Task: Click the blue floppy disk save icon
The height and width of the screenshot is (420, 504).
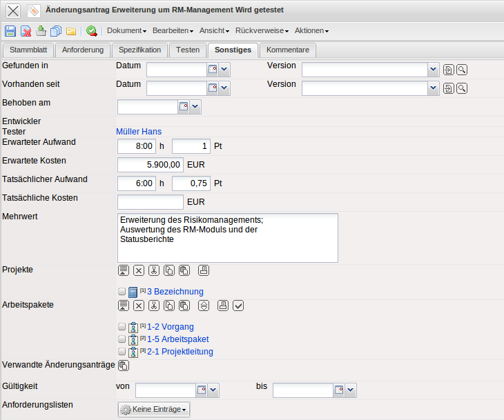Action: click(10, 31)
